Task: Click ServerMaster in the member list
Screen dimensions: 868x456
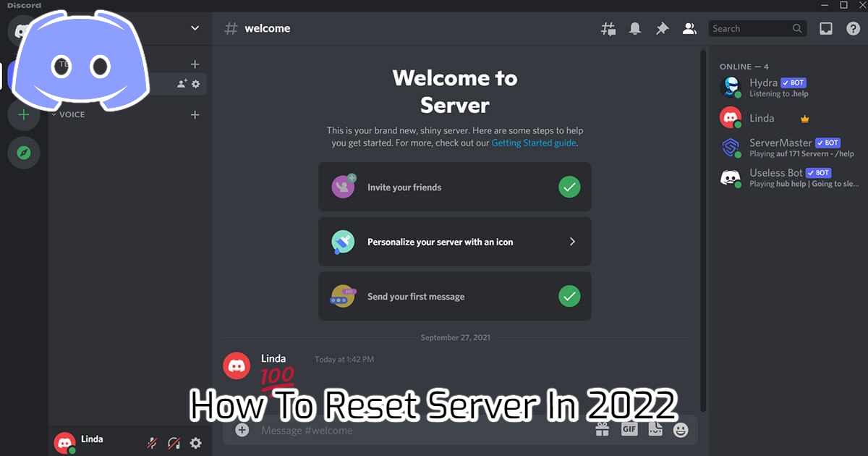Action: click(788, 148)
